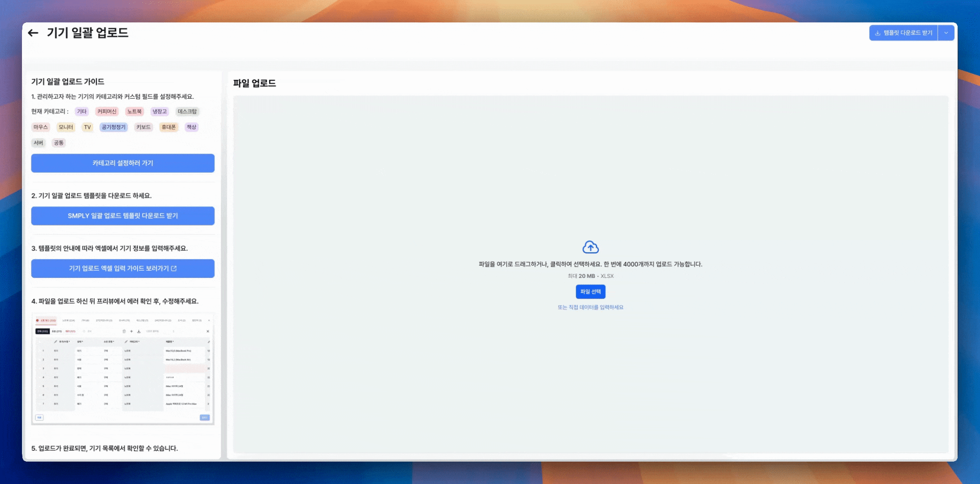Select the 노트북 category tag
This screenshot has height=484, width=980.
point(134,112)
